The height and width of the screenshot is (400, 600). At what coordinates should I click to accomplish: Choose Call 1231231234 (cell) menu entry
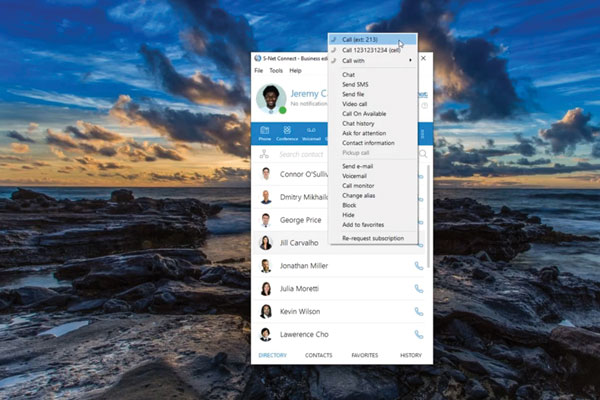pyautogui.click(x=373, y=50)
